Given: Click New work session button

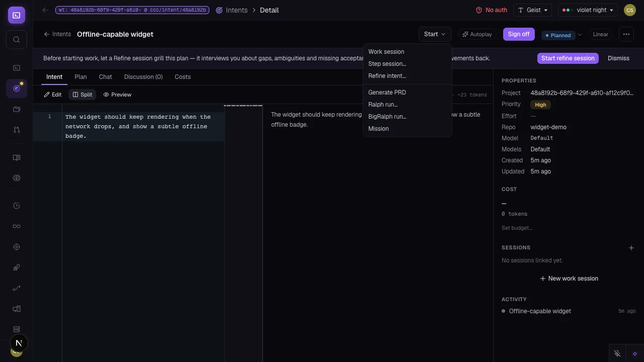Looking at the screenshot, I should point(569,279).
